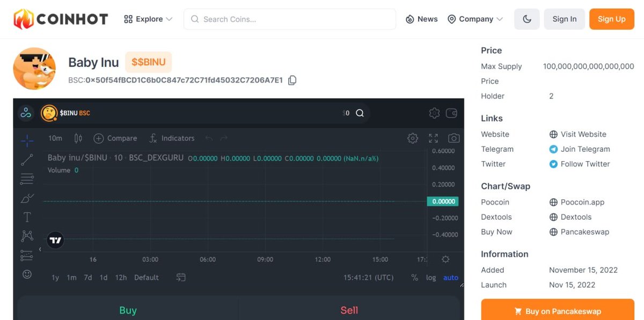
Task: Open chart properties gear icon
Action: click(x=413, y=138)
